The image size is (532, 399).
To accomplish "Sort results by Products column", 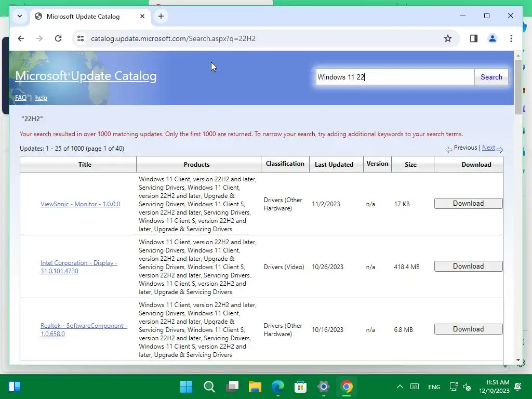I will [196, 165].
